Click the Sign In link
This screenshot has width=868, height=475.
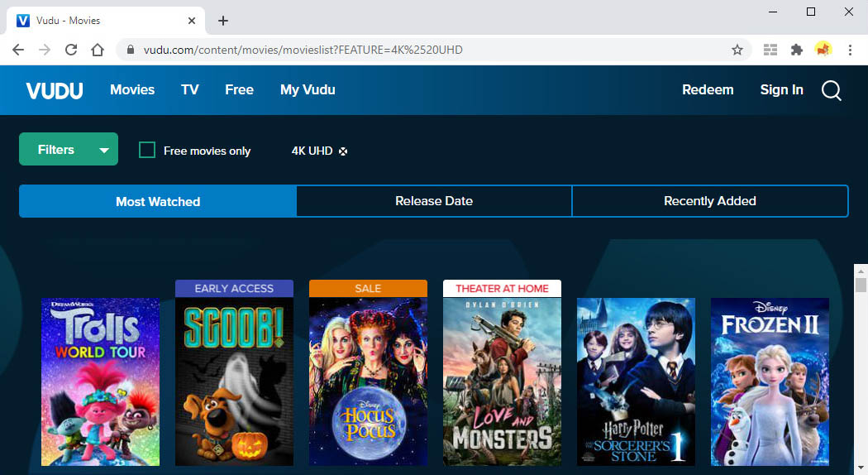coord(781,90)
